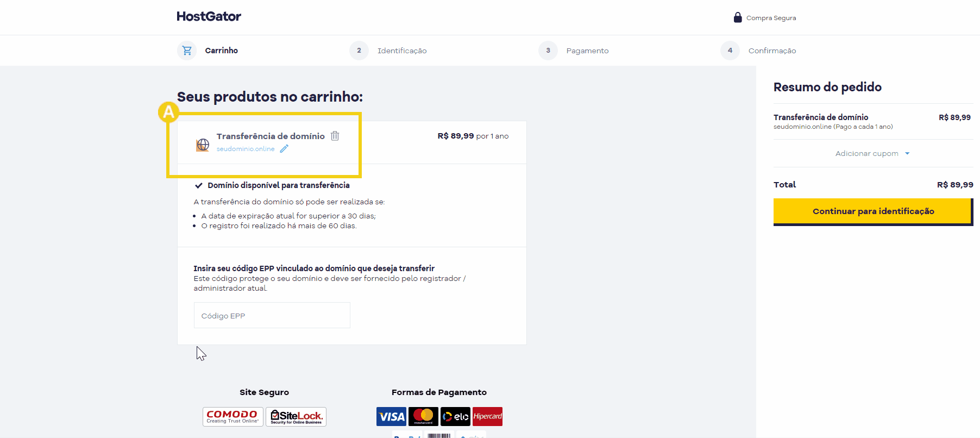
Task: Click step 2 circle for Identificação
Action: point(359,51)
